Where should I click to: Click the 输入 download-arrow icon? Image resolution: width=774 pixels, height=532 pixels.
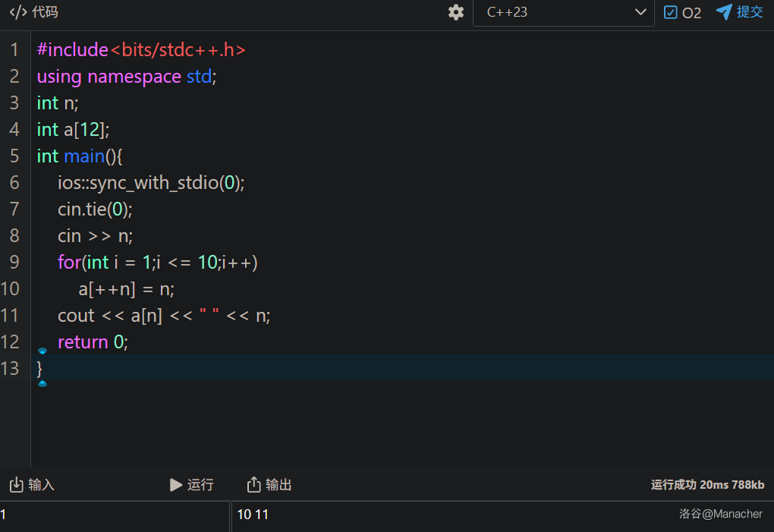point(16,484)
